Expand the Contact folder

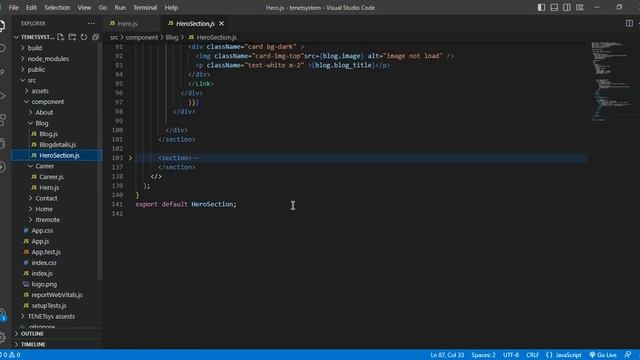46,198
